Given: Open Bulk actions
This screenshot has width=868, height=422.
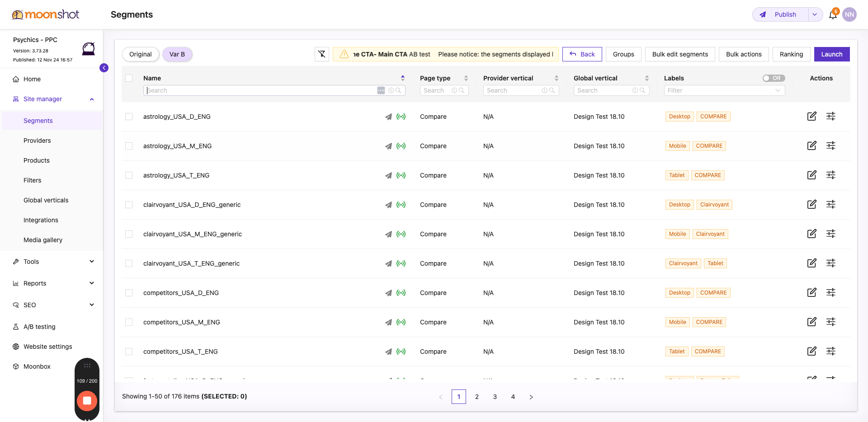Looking at the screenshot, I should coord(744,54).
